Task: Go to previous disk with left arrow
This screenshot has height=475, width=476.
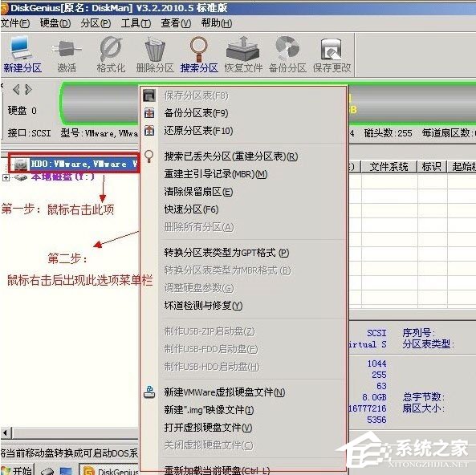Action: point(16,90)
